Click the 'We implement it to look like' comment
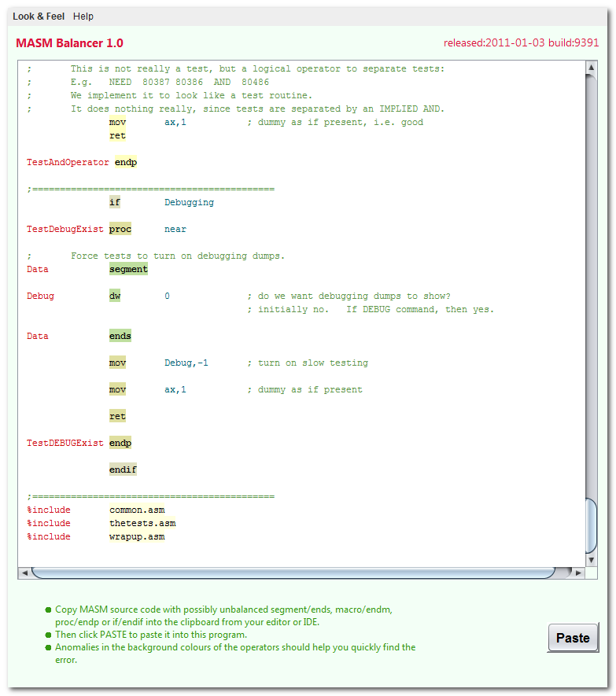Viewport: 616px width, 696px height. 191,95
